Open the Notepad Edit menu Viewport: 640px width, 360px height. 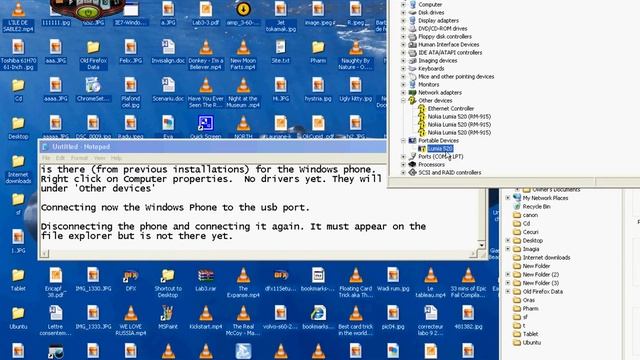point(60,158)
